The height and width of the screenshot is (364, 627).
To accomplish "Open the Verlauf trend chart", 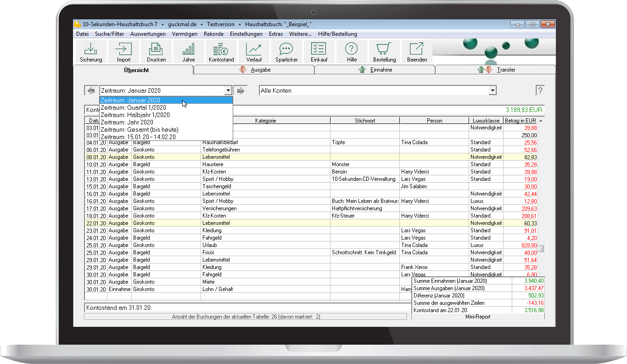I will 254,51.
